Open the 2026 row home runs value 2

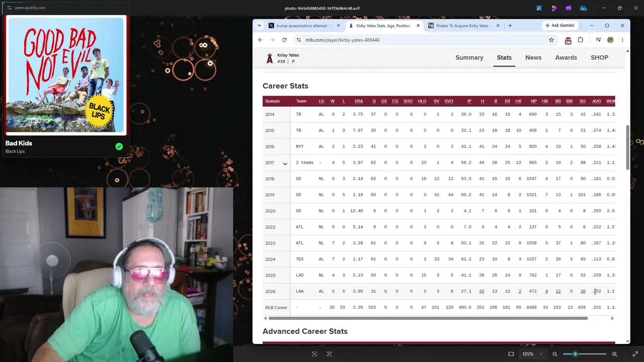click(x=520, y=291)
